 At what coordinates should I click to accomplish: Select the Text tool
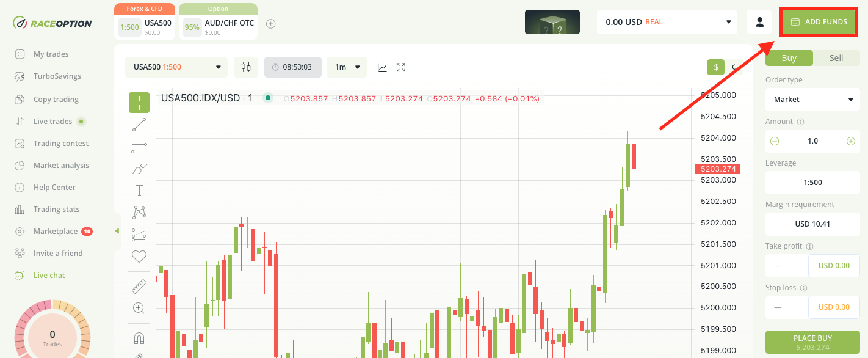(139, 191)
